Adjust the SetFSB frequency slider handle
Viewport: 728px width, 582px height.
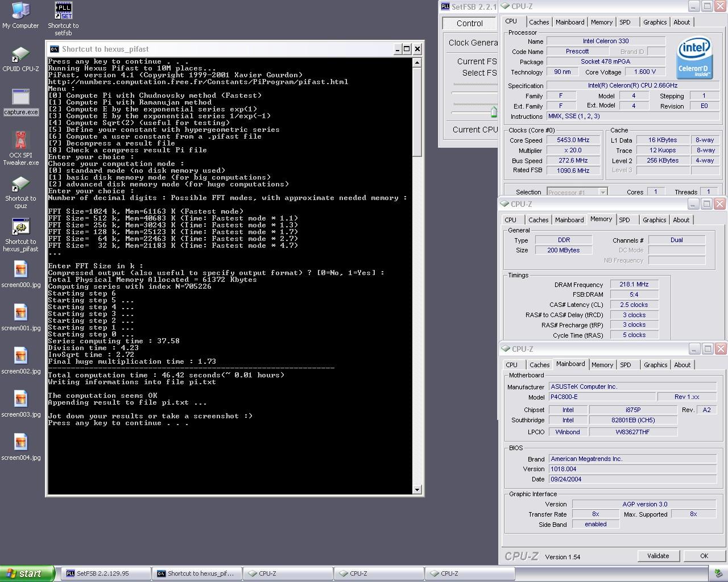click(x=494, y=112)
